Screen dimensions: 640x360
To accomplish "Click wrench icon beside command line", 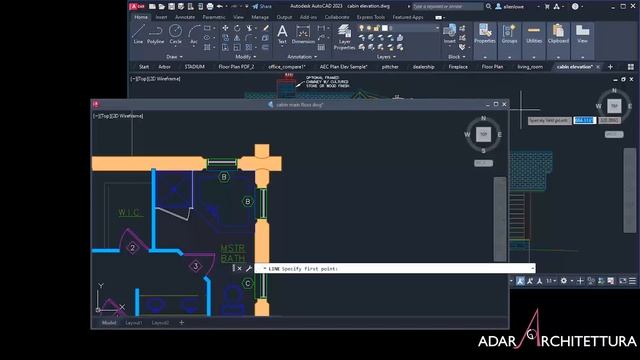I will pyautogui.click(x=249, y=268).
